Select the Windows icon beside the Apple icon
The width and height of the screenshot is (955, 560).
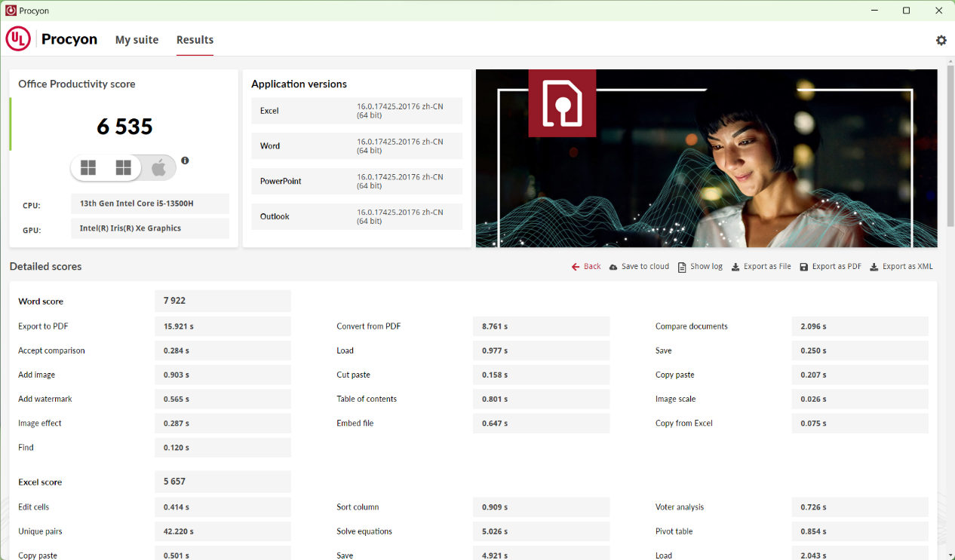(x=124, y=168)
